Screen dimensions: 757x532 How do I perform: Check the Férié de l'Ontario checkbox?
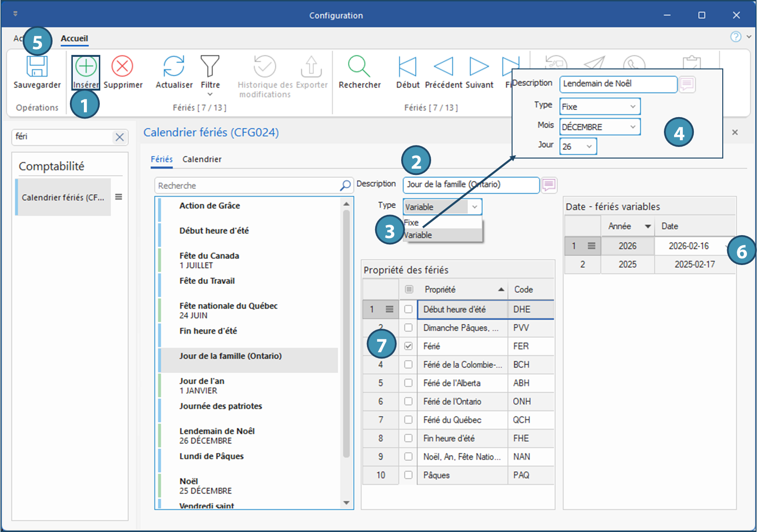click(408, 401)
